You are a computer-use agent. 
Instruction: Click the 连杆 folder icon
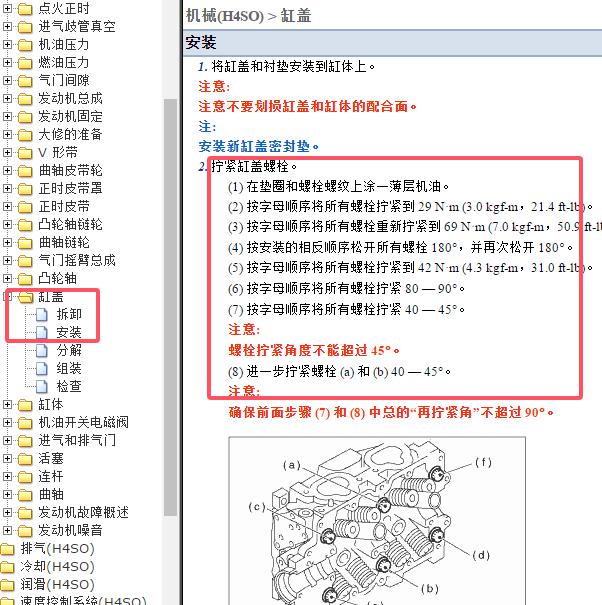[25, 477]
